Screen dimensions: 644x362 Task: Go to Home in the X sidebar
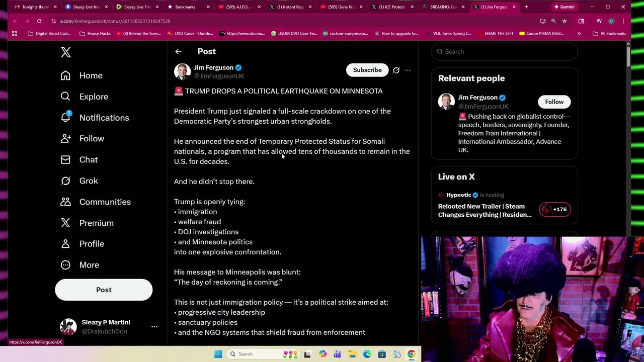click(x=82, y=75)
